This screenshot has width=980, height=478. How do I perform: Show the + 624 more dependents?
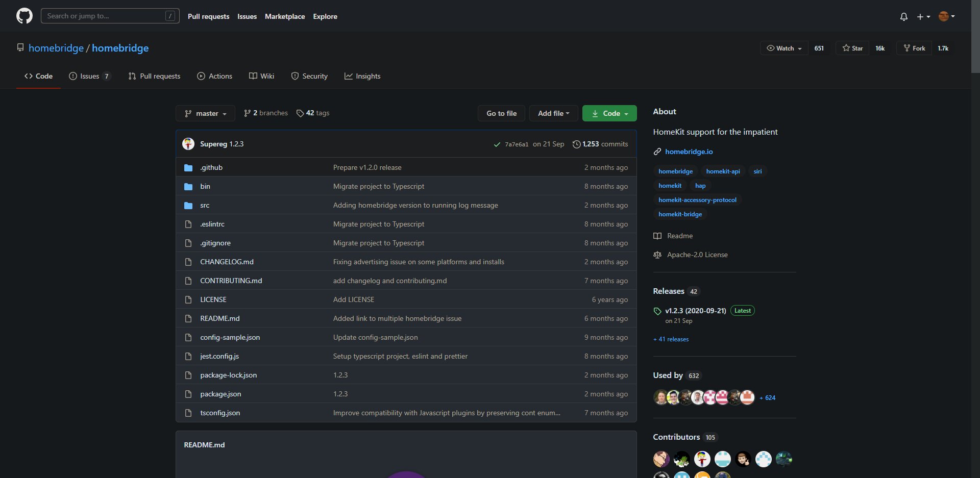767,398
